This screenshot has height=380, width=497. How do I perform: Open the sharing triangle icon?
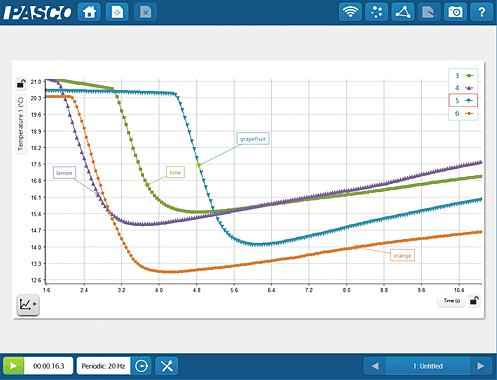click(x=403, y=12)
